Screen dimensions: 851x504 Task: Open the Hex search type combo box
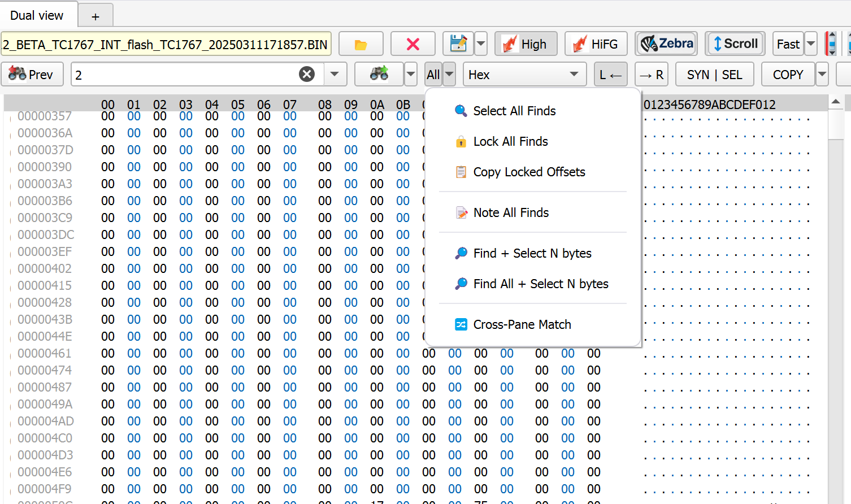[x=524, y=75]
